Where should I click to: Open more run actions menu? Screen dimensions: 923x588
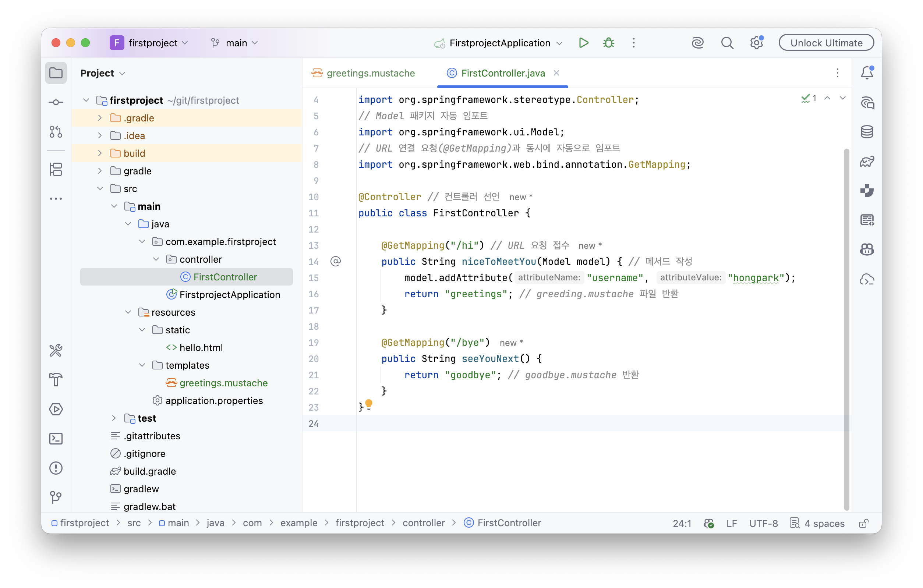tap(634, 43)
